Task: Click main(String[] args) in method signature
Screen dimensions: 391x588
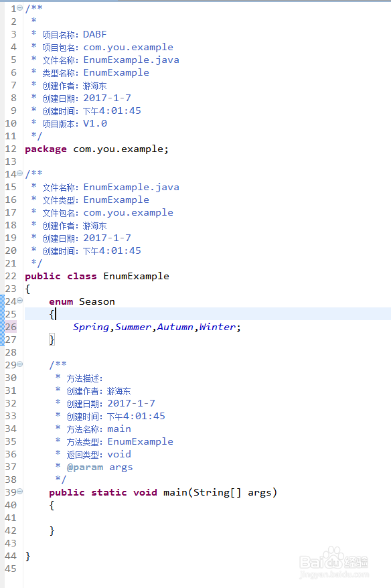Action: point(220,492)
